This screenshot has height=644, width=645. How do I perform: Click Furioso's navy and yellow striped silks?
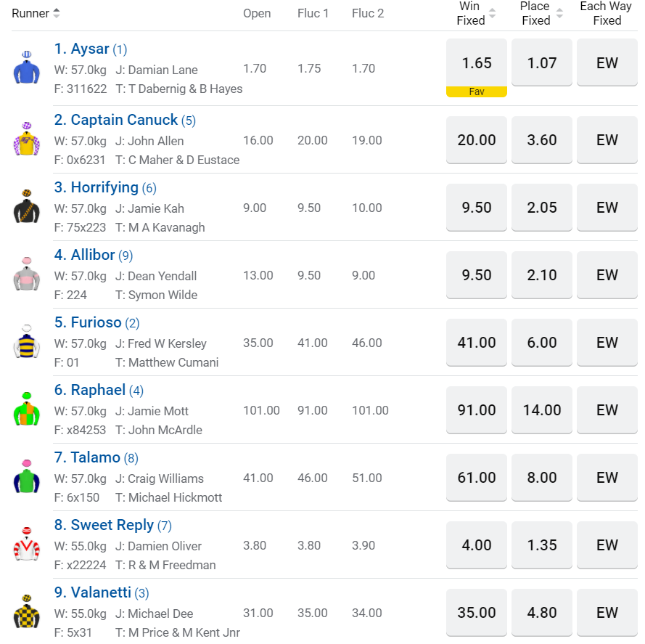pos(27,342)
